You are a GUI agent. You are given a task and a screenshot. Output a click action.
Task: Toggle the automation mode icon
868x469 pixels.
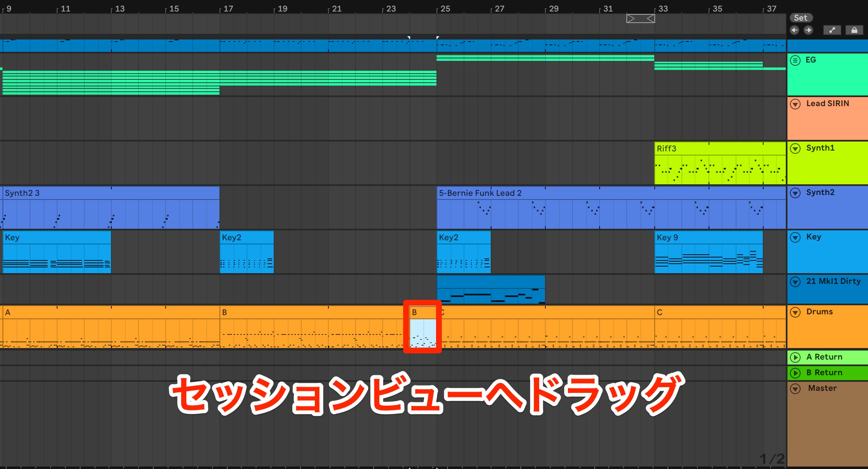click(x=832, y=30)
